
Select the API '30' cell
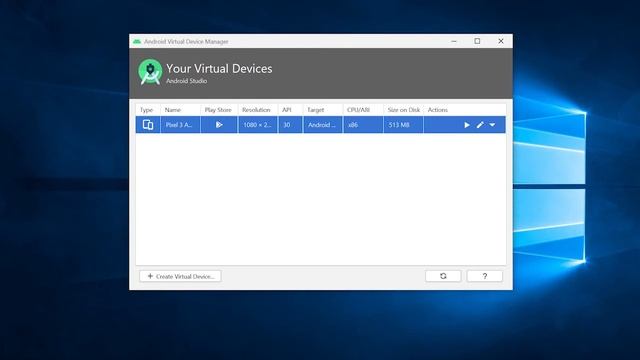pos(290,125)
